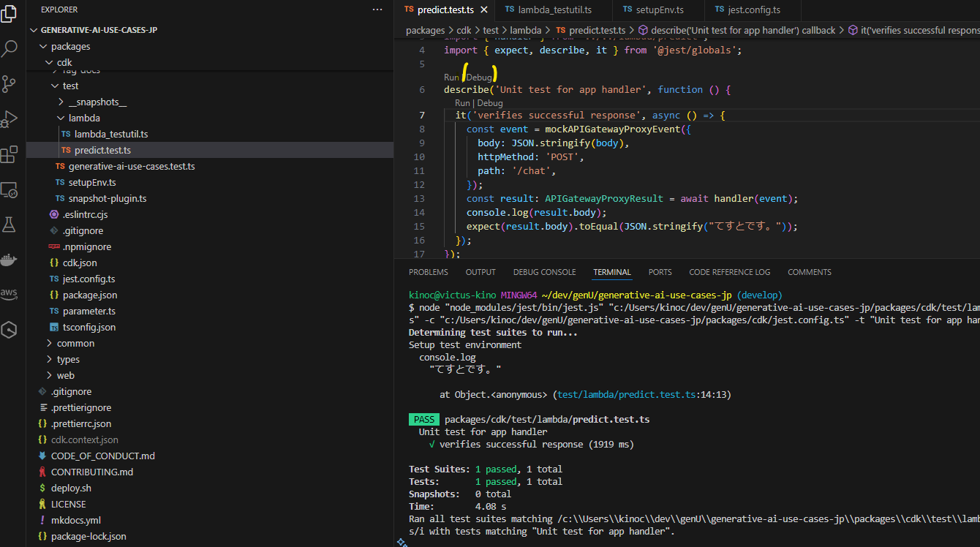Screen dimensions: 980x547
Task: Open the test/lambda/predict.test.ts:14:13 terminal link
Action: point(644,394)
